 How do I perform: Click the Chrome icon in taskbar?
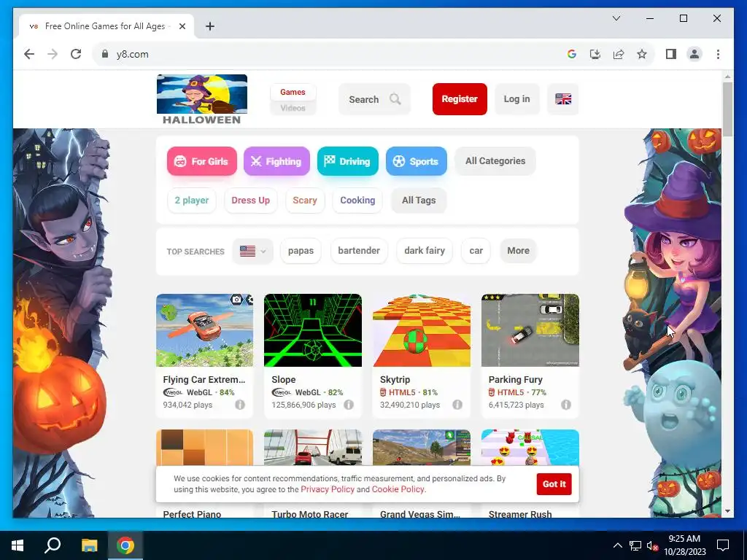tap(125, 545)
